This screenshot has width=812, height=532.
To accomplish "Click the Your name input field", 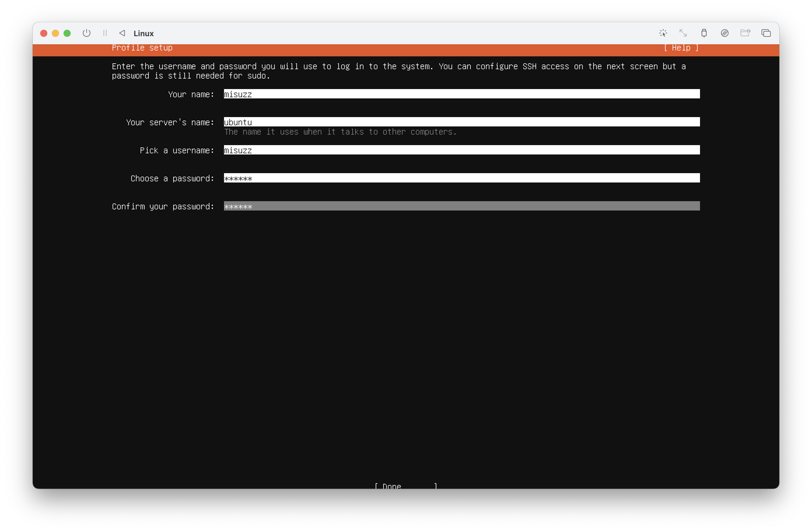I will coord(461,94).
